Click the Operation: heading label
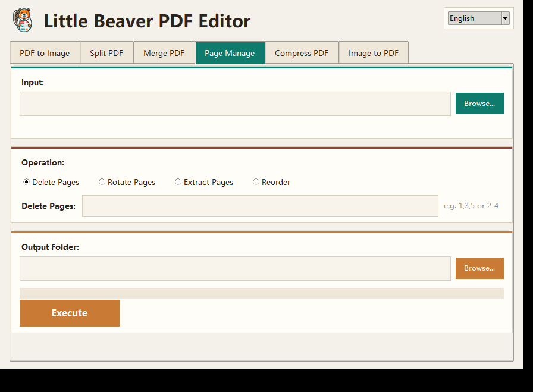 (43, 162)
